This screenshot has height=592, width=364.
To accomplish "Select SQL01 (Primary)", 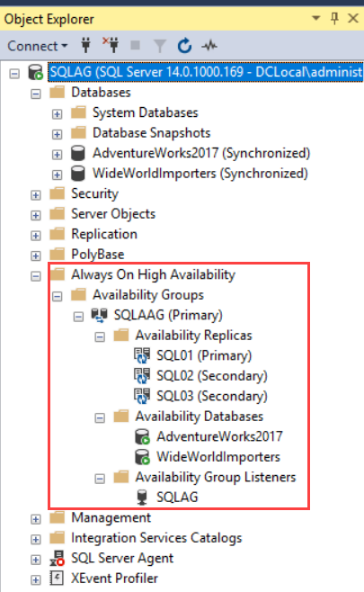I will (204, 355).
